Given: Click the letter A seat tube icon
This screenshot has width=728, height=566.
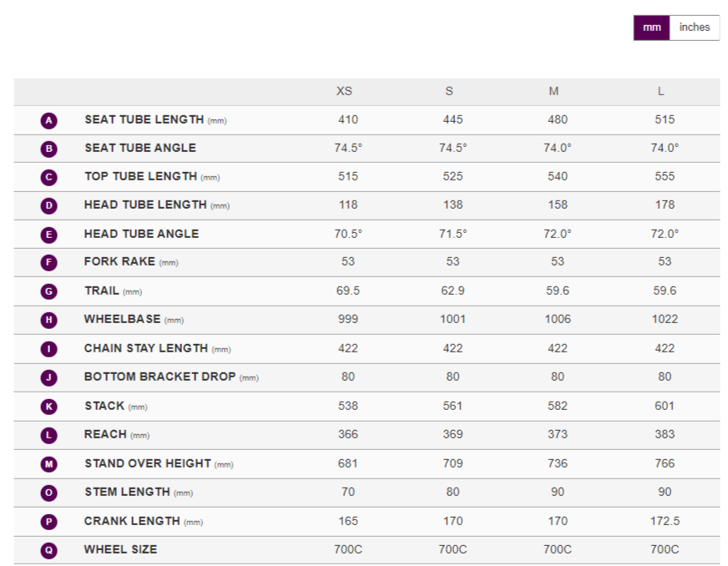Looking at the screenshot, I should (49, 120).
